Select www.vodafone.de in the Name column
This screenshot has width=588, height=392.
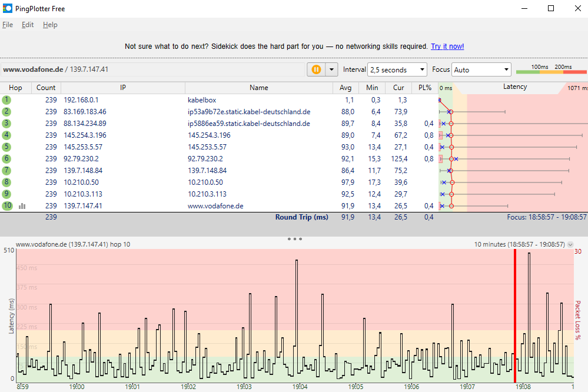(215, 206)
